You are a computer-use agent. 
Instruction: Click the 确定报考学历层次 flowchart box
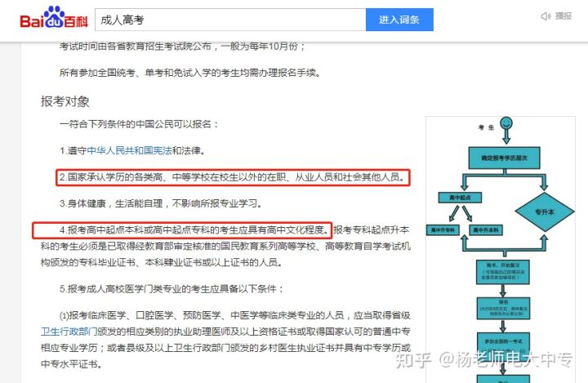(505, 158)
